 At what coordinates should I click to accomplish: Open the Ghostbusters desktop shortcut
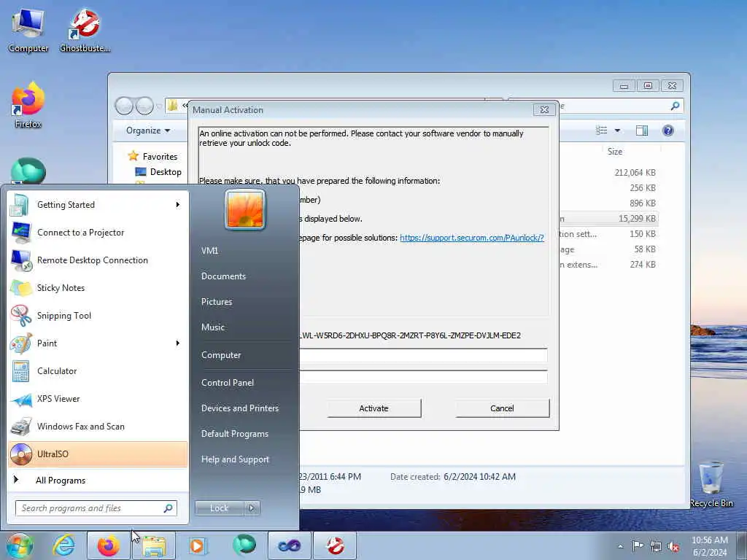tap(85, 31)
